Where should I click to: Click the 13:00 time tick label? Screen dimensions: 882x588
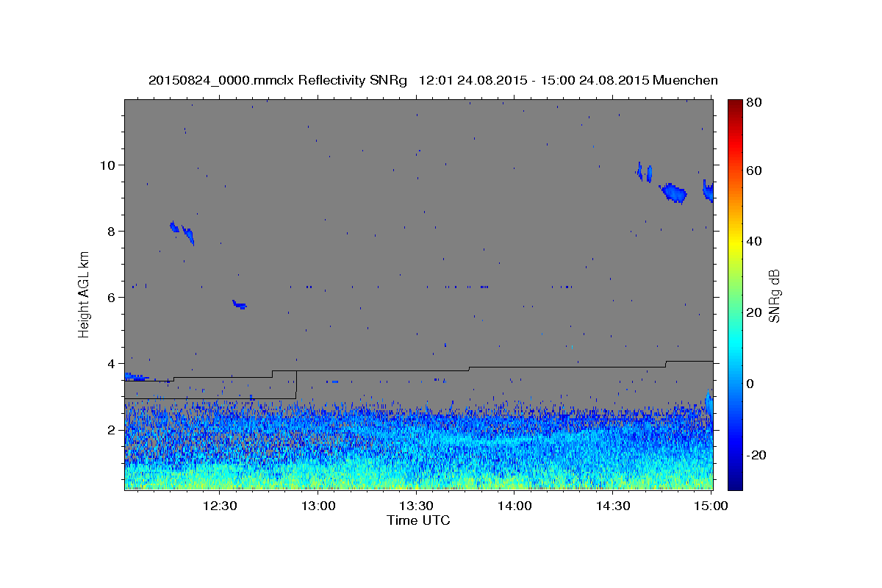318,506
